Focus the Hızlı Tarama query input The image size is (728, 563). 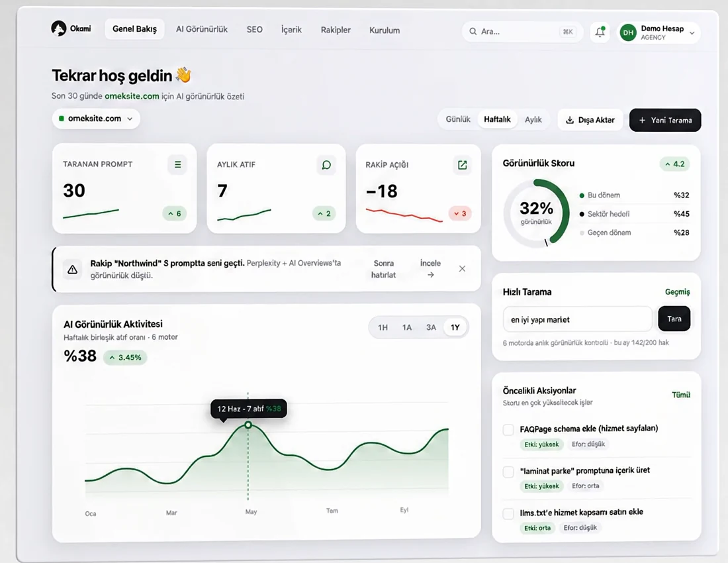(x=578, y=319)
